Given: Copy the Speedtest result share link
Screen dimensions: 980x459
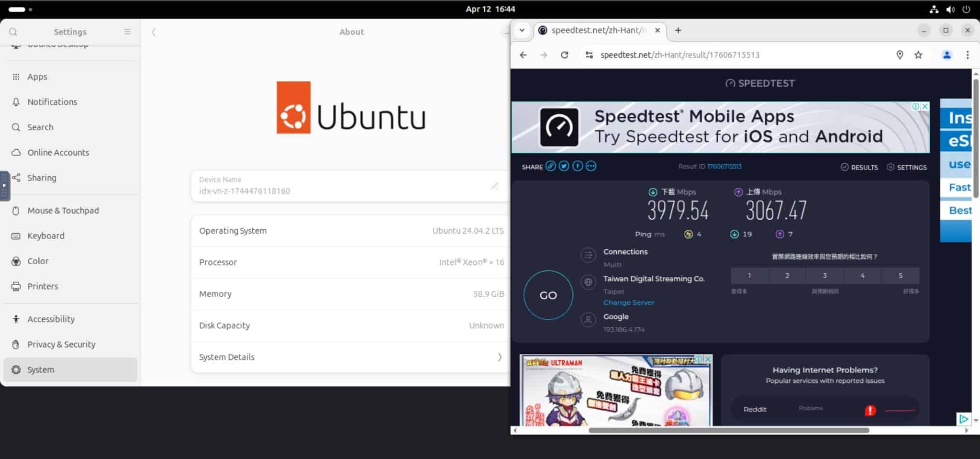Looking at the screenshot, I should coord(551,166).
